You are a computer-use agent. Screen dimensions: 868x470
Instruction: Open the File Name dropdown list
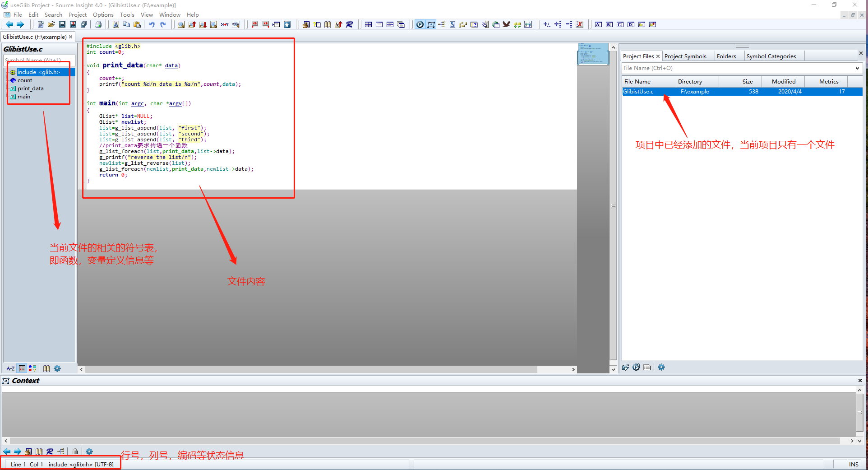[x=857, y=68]
